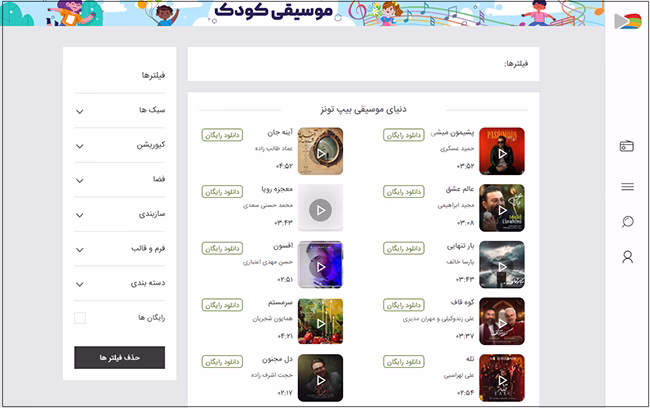
Task: Open the user profile icon
Action: pyautogui.click(x=627, y=257)
